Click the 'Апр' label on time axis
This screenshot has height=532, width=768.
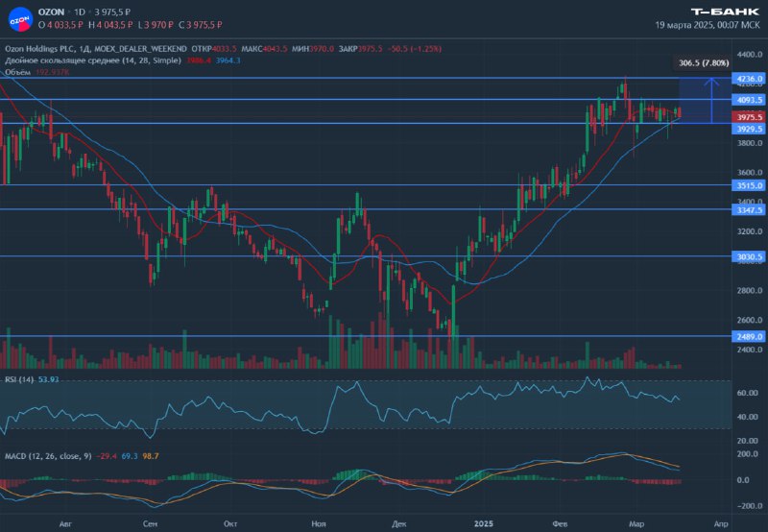coord(721,524)
